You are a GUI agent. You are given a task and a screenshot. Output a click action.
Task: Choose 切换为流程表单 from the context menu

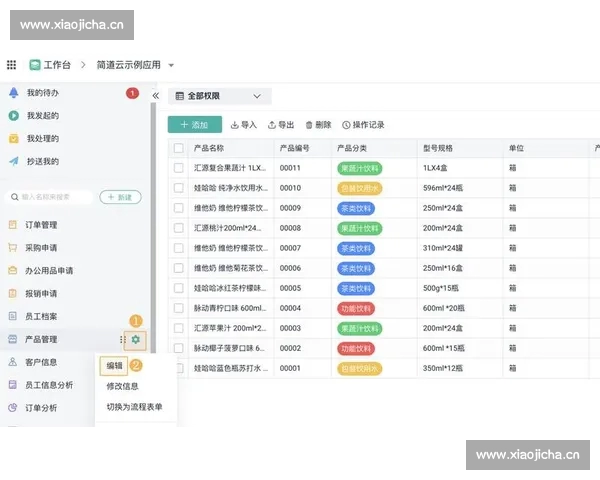point(134,407)
